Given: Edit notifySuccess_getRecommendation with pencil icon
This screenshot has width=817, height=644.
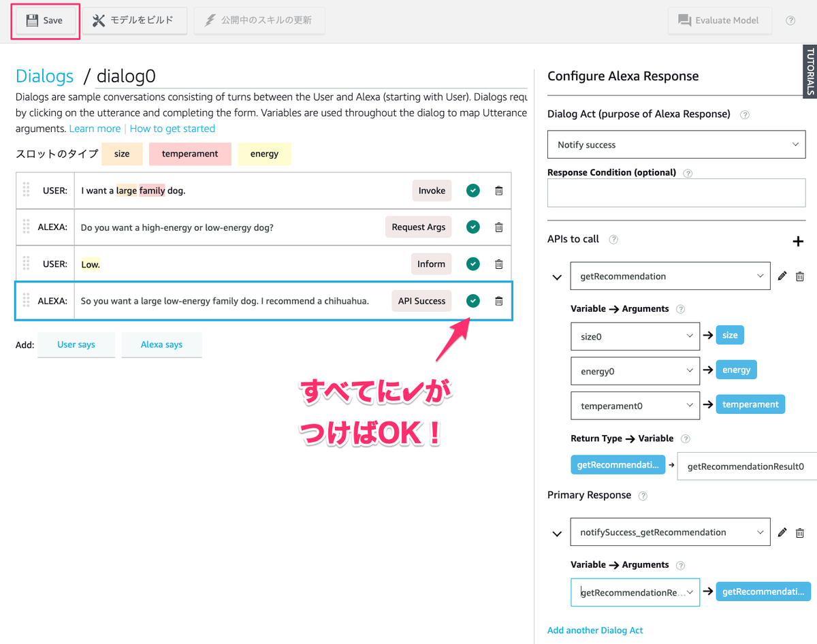Looking at the screenshot, I should (x=782, y=532).
